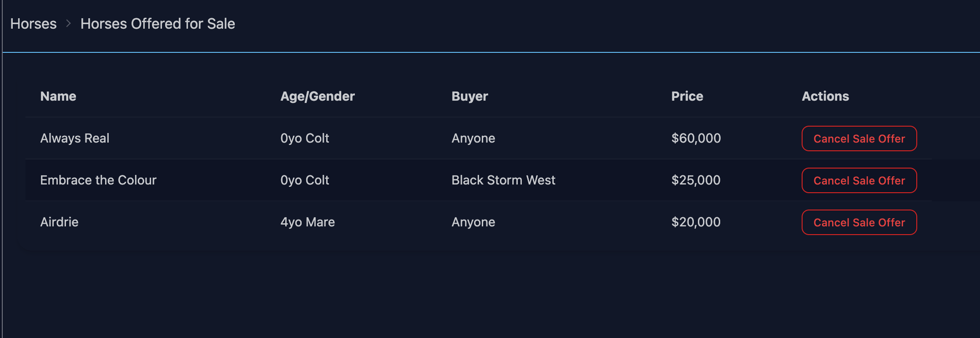The image size is (980, 338).
Task: Click the buyer Black Storm West
Action: [x=503, y=180]
